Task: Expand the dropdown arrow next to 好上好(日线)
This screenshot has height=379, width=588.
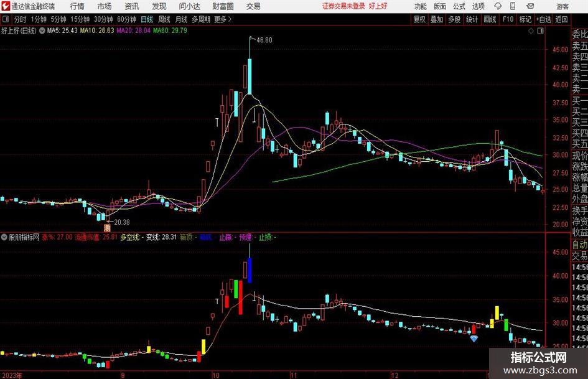Action: click(42, 30)
